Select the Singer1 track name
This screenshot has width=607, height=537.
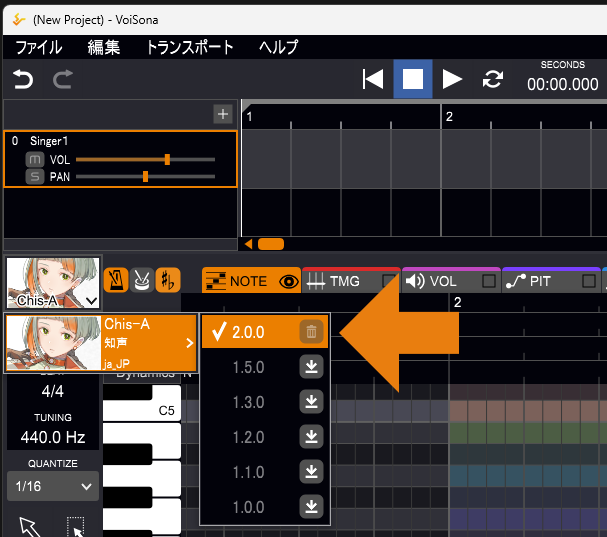[49, 141]
